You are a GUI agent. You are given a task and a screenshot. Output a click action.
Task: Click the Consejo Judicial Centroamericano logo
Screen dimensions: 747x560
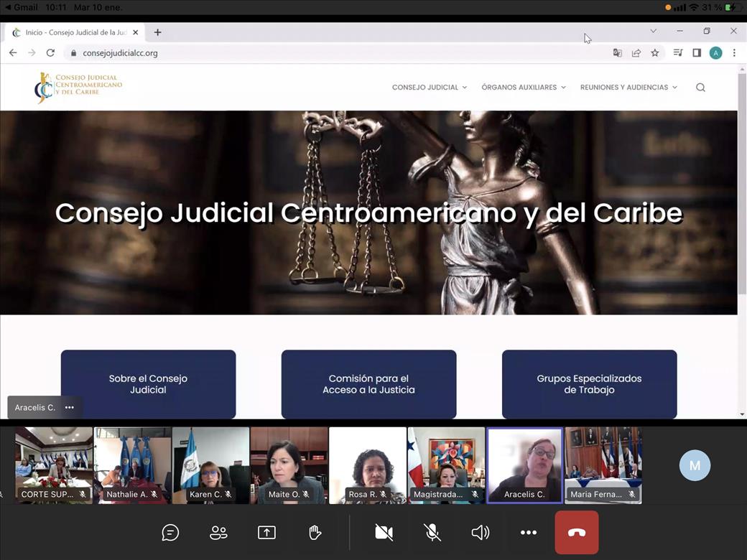(x=78, y=87)
